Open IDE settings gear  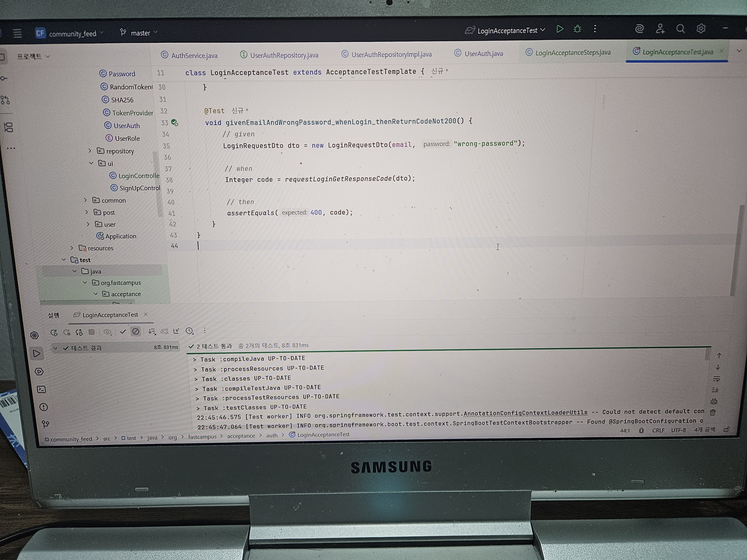click(x=701, y=29)
